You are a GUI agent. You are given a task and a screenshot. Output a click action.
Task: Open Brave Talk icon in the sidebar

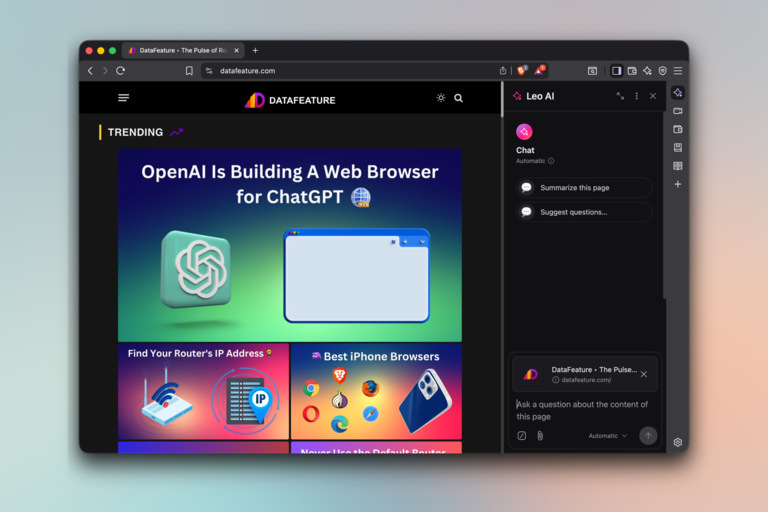coord(678,111)
